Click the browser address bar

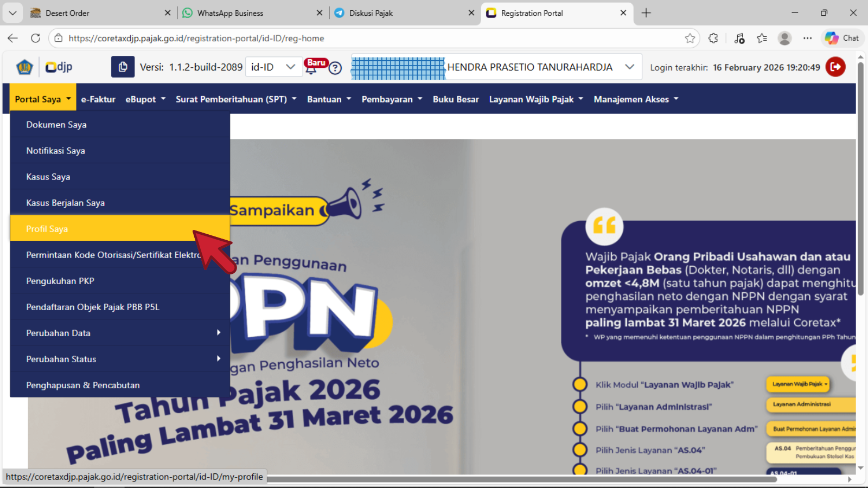369,38
